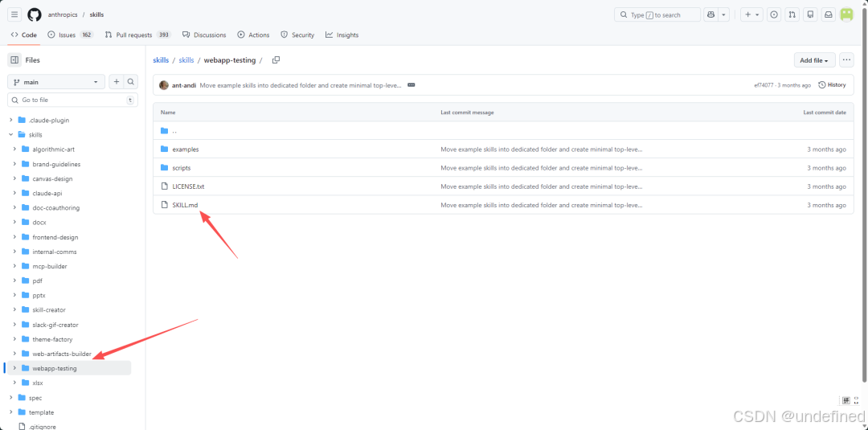This screenshot has height=430, width=868.
Task: Click the search box in header
Action: pyautogui.click(x=657, y=15)
